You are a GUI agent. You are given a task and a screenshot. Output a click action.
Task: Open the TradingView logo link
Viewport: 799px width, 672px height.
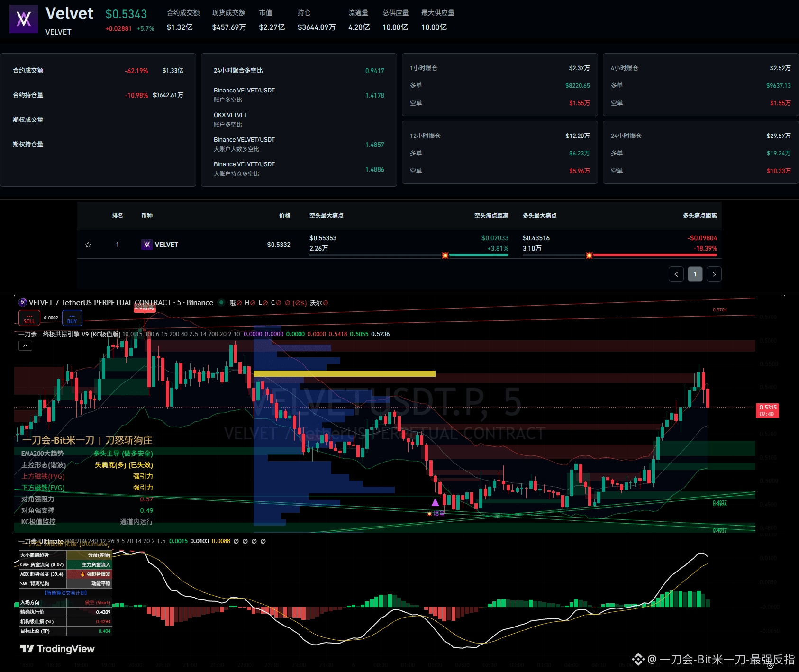click(57, 649)
